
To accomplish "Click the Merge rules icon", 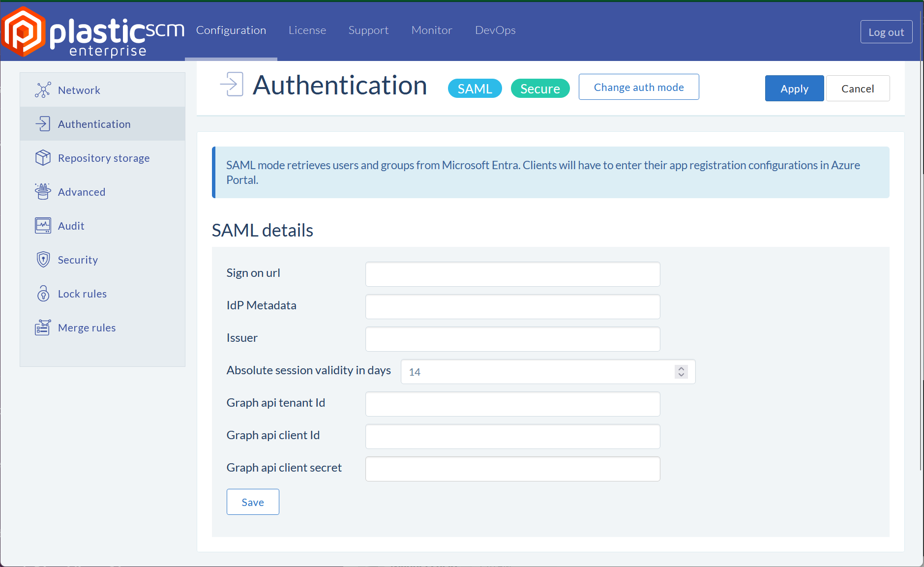I will [x=43, y=328].
